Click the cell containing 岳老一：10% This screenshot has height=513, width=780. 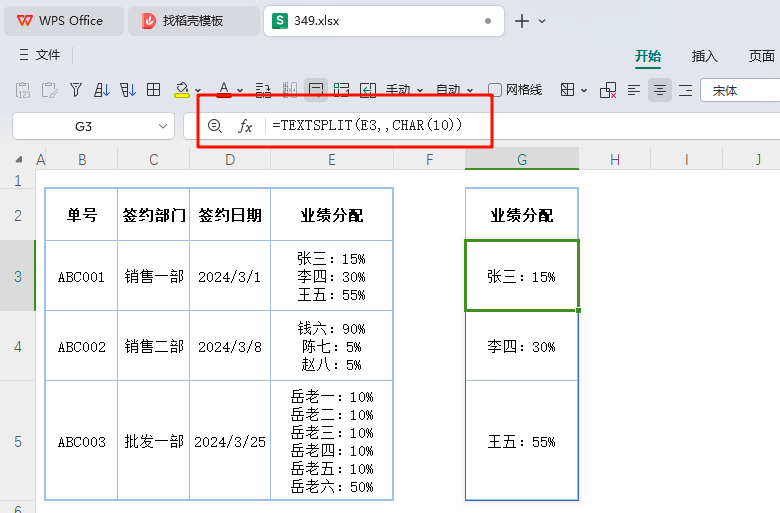click(x=332, y=441)
